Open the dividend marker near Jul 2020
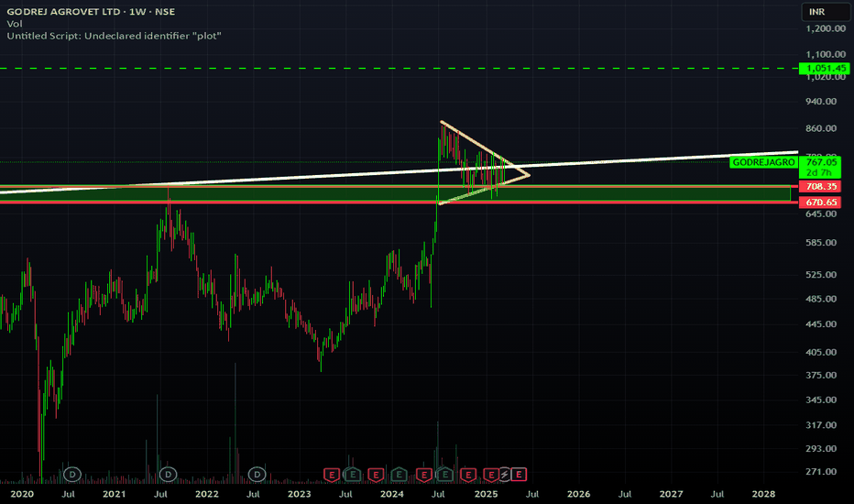This screenshot has height=504, width=854. coord(71,475)
